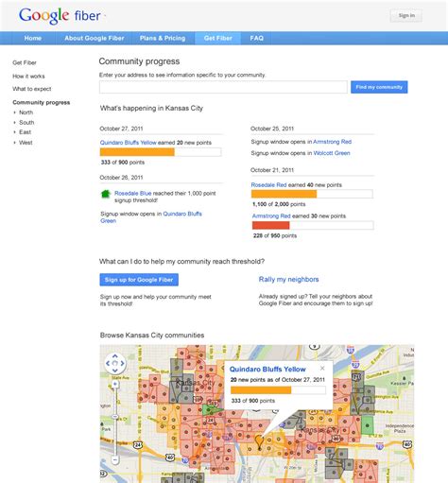Click the Google Fiber logo
This screenshot has height=483, width=448.
pyautogui.click(x=60, y=16)
